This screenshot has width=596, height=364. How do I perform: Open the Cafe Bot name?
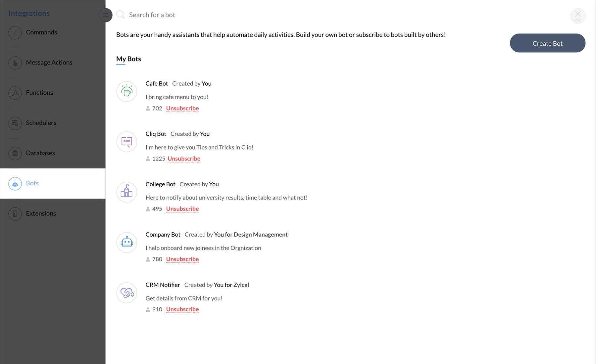(x=157, y=84)
